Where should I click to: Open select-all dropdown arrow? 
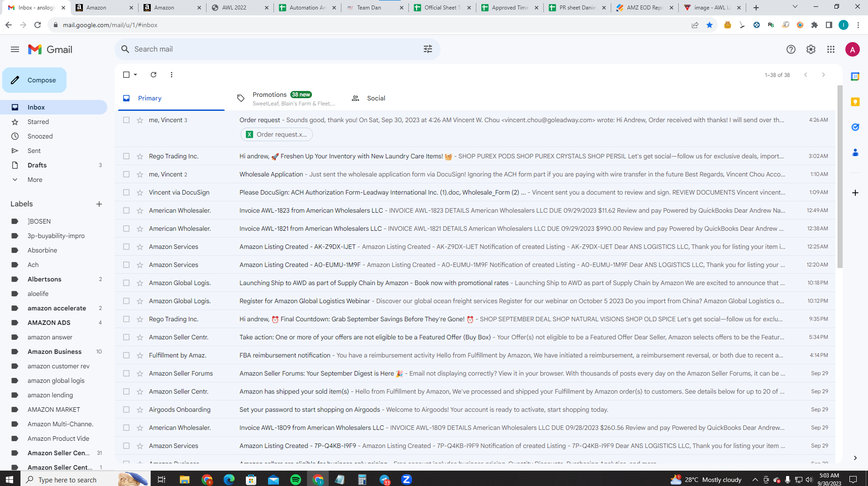click(x=135, y=75)
